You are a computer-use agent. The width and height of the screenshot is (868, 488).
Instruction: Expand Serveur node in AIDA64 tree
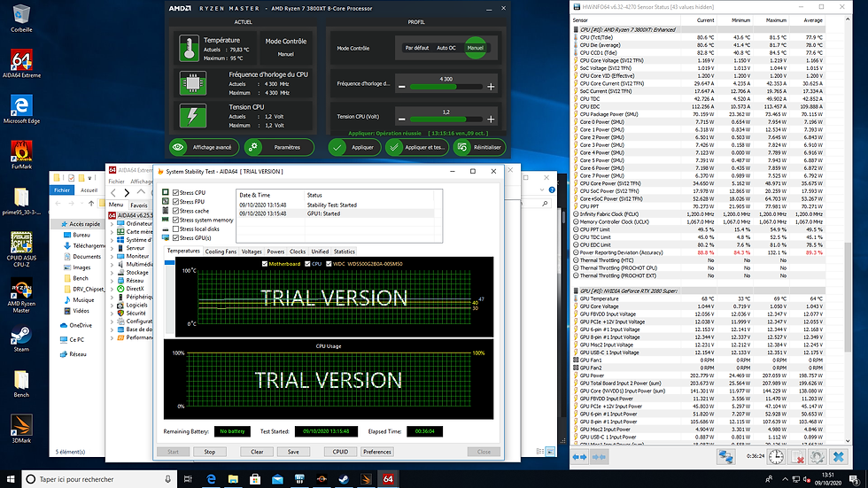click(112, 248)
